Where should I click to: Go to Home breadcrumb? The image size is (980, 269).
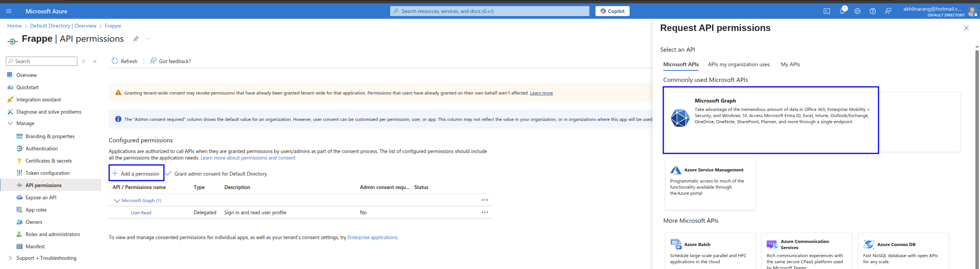coord(15,26)
